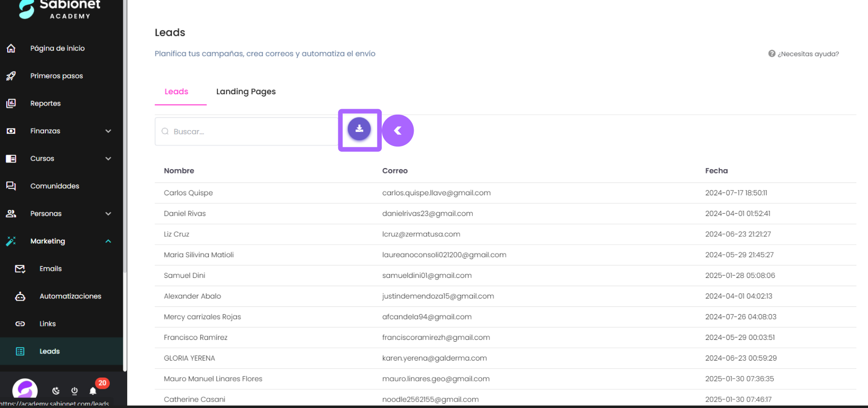
Task: Click GLORIA YERENA name cell
Action: click(189, 358)
